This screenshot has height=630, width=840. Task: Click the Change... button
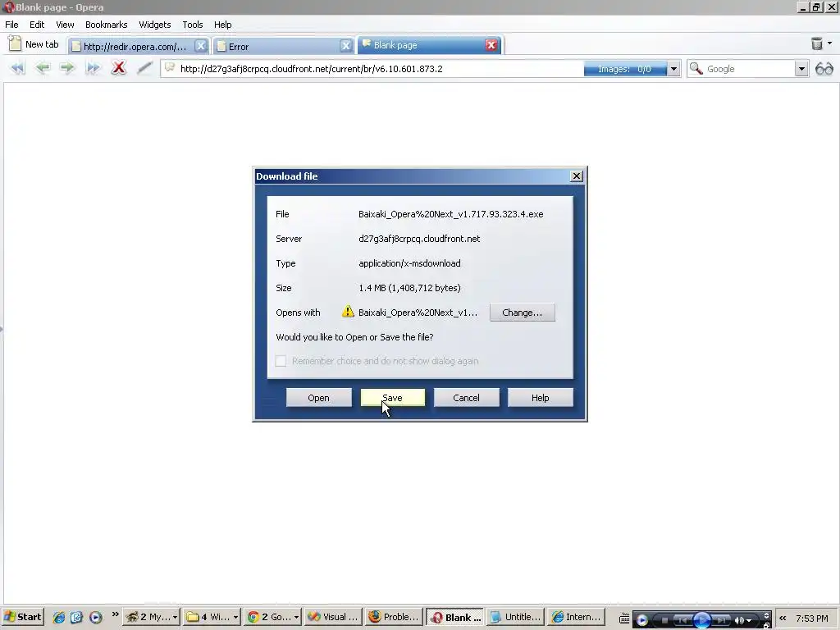click(x=523, y=313)
